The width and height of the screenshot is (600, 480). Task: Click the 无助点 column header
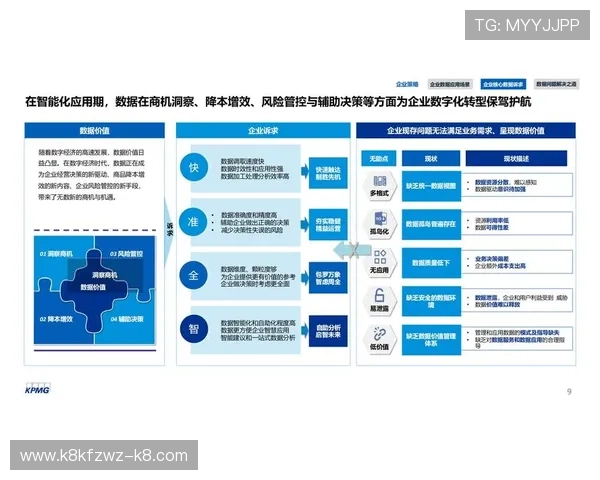[x=379, y=158]
